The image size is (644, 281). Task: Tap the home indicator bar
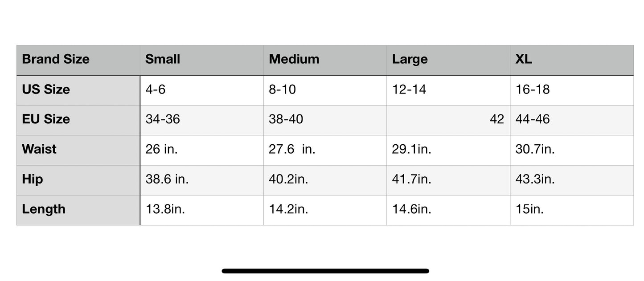325,271
